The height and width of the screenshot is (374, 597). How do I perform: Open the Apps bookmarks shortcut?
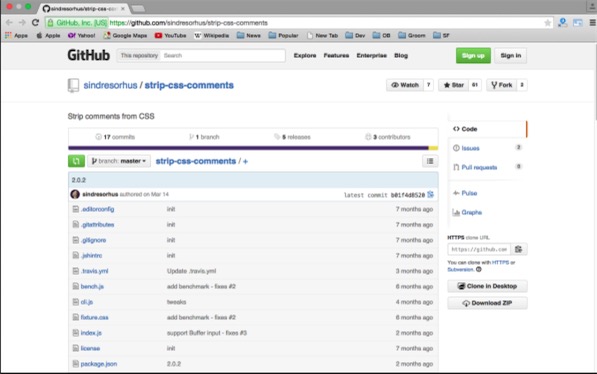[17, 35]
